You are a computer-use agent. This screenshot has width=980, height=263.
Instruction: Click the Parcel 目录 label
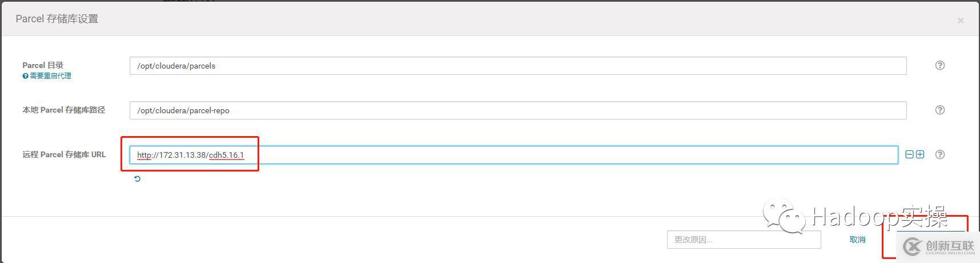[43, 65]
